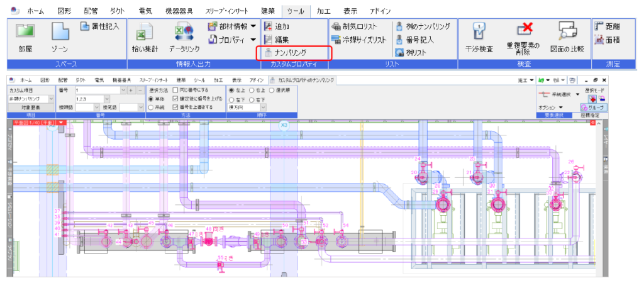Open the 番号 value dropdown
Screen dimensions: 644x283
[123, 90]
